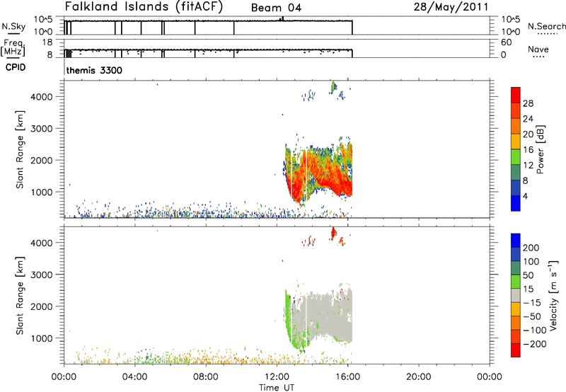This screenshot has height=392, width=566.
Task: Click the '08:00' time axis tick
Action: tap(205, 377)
